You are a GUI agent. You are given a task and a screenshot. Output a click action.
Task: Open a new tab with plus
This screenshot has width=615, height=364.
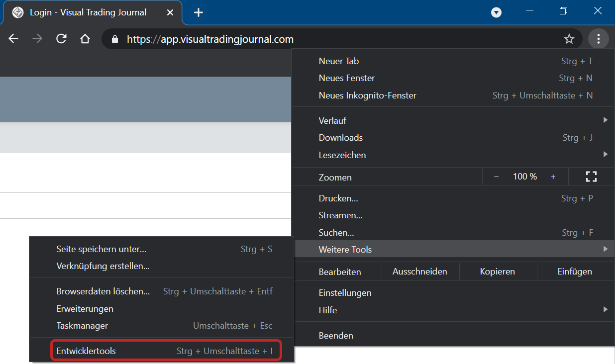[199, 12]
